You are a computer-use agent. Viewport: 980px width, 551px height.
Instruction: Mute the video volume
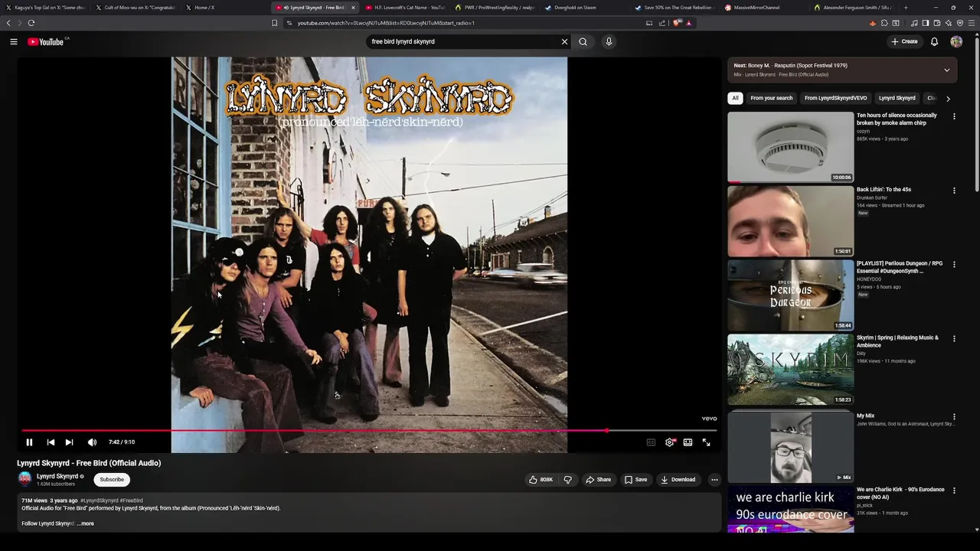[92, 442]
